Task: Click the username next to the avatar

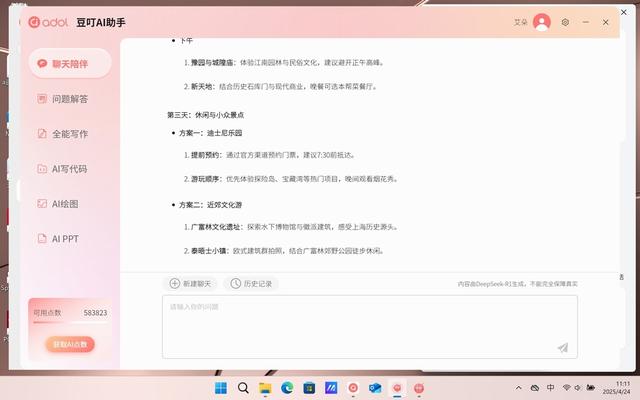Action: coord(520,22)
